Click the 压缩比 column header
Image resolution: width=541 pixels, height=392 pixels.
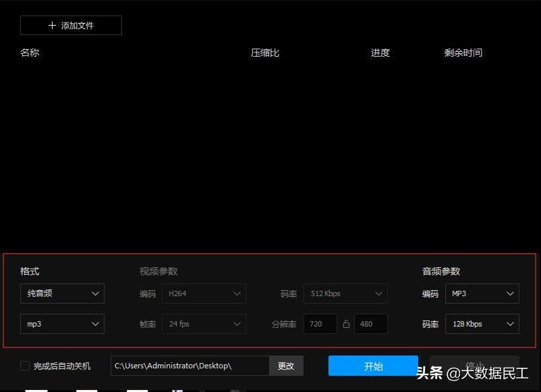(x=264, y=52)
